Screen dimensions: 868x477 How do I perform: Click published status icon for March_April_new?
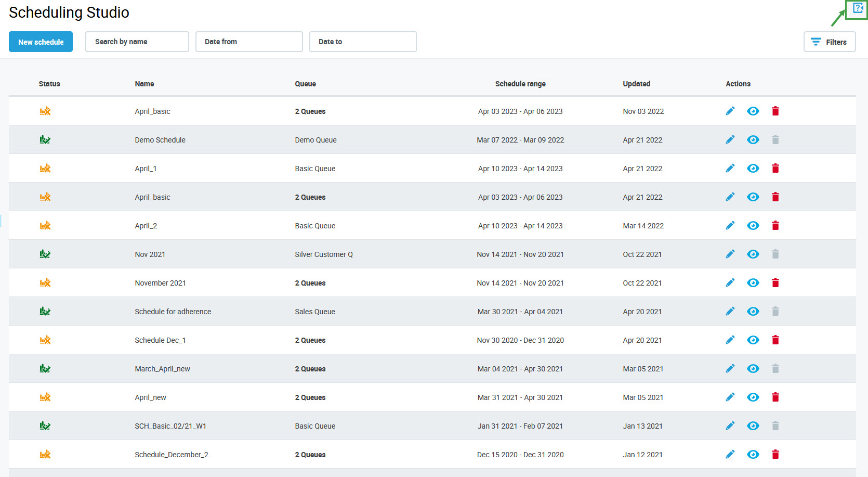point(45,368)
